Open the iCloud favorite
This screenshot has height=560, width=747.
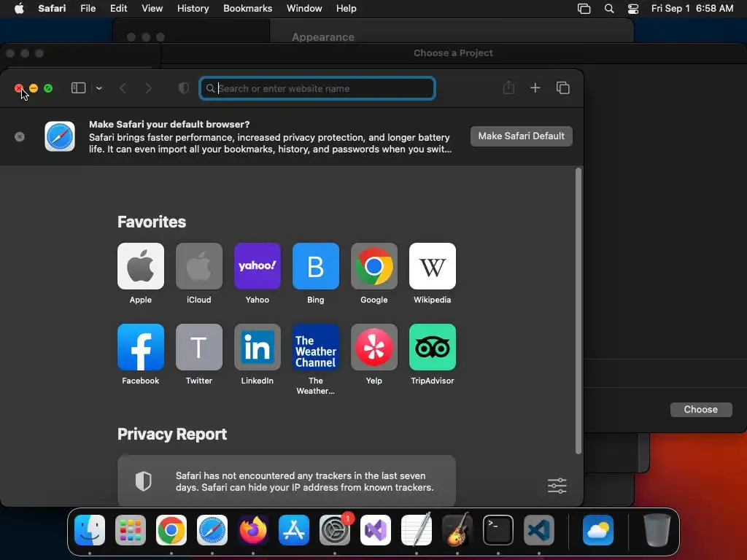198,273
